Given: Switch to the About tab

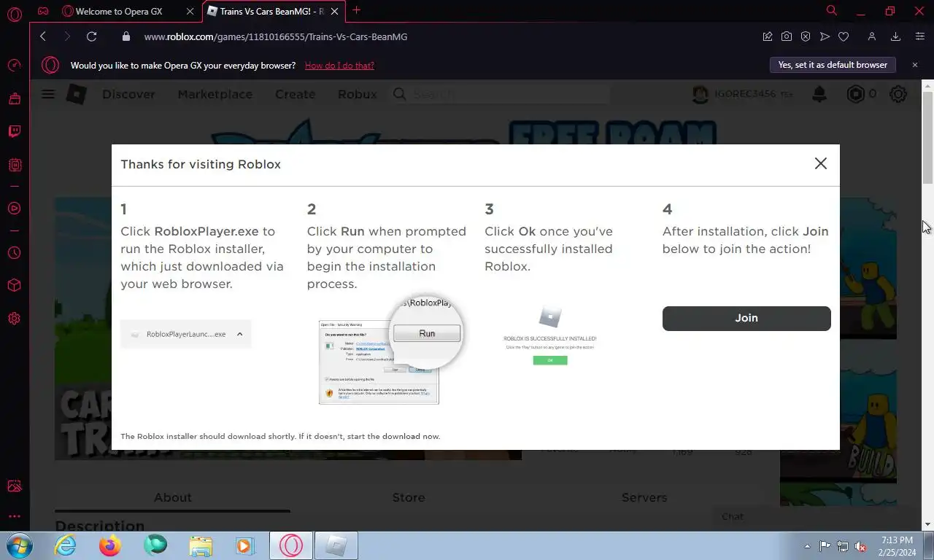Looking at the screenshot, I should tap(173, 497).
